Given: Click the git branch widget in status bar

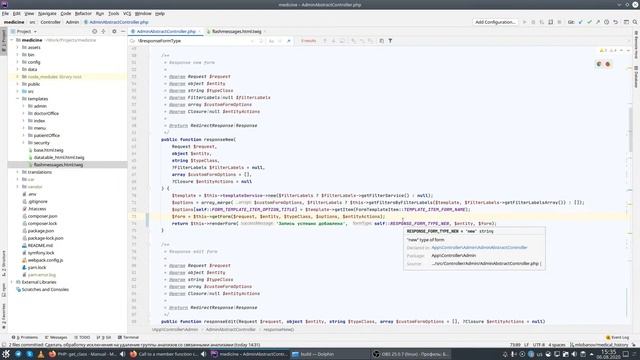Looking at the screenshot, I should coord(600,345).
